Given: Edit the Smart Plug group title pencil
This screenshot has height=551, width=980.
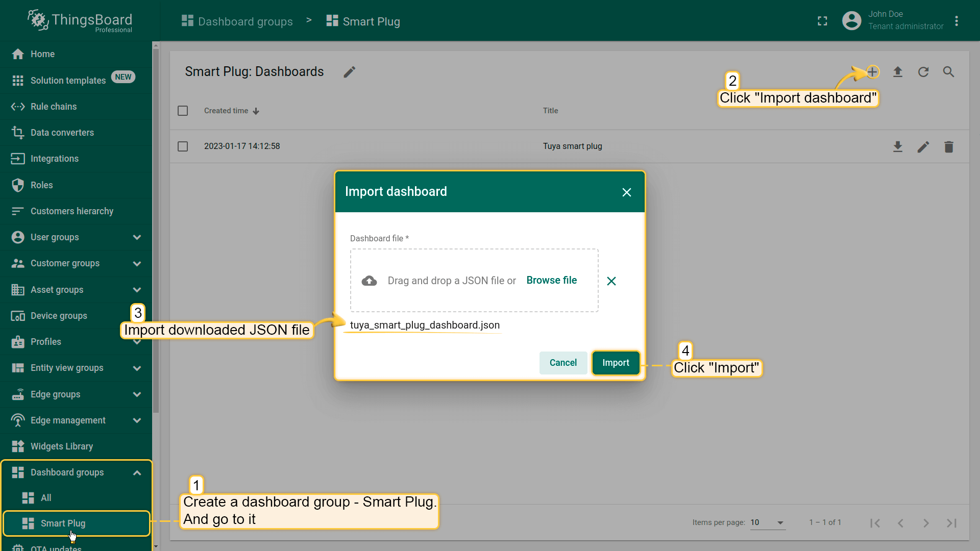Looking at the screenshot, I should 349,72.
